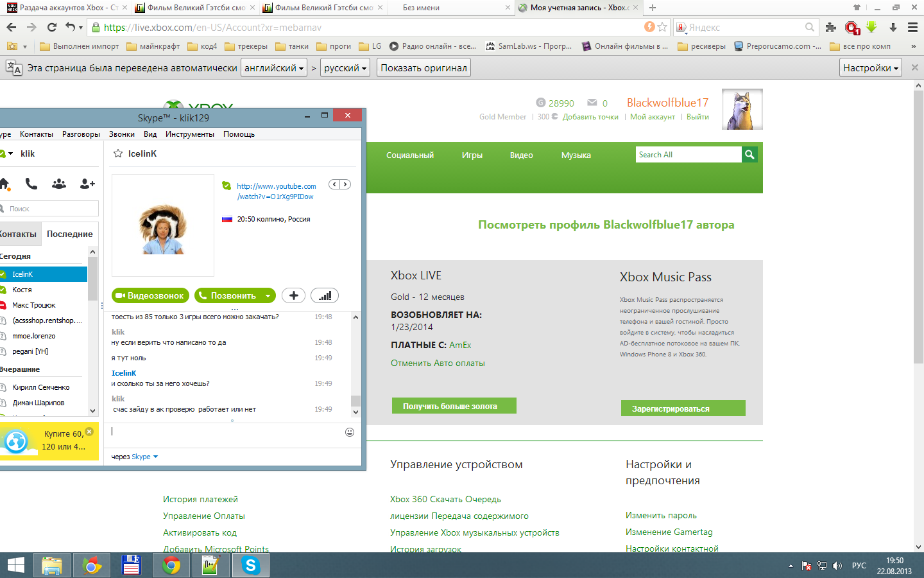Select contact "Макс Троцюк" in Skype
This screenshot has height=578, width=924.
pos(44,305)
